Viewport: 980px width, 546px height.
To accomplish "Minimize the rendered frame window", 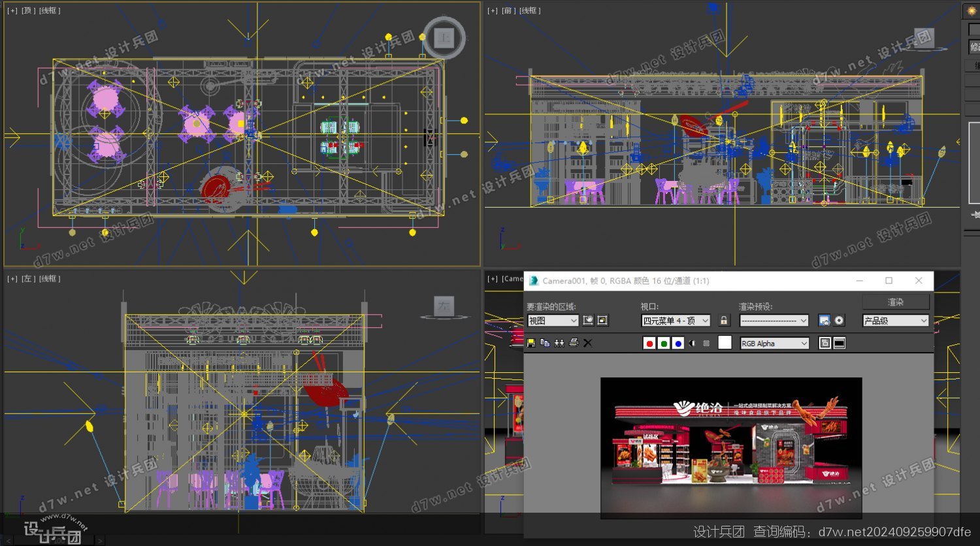I will (x=860, y=281).
